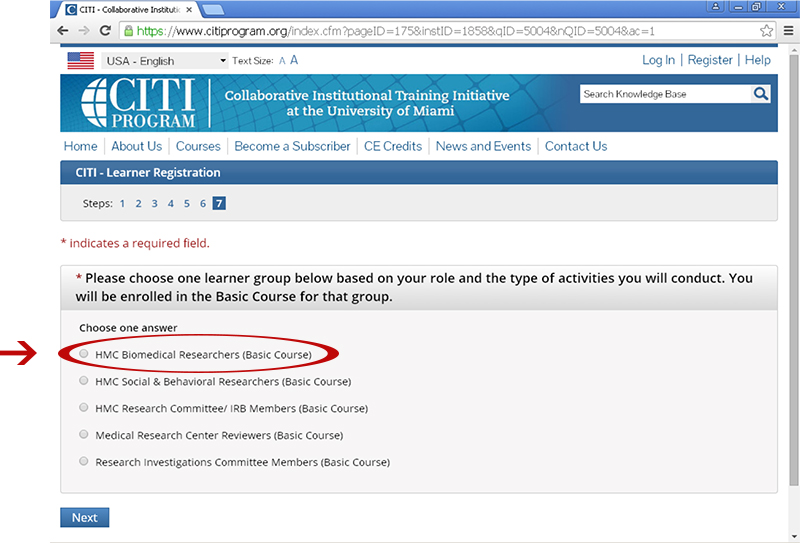Select smaller text size A

pos(282,61)
